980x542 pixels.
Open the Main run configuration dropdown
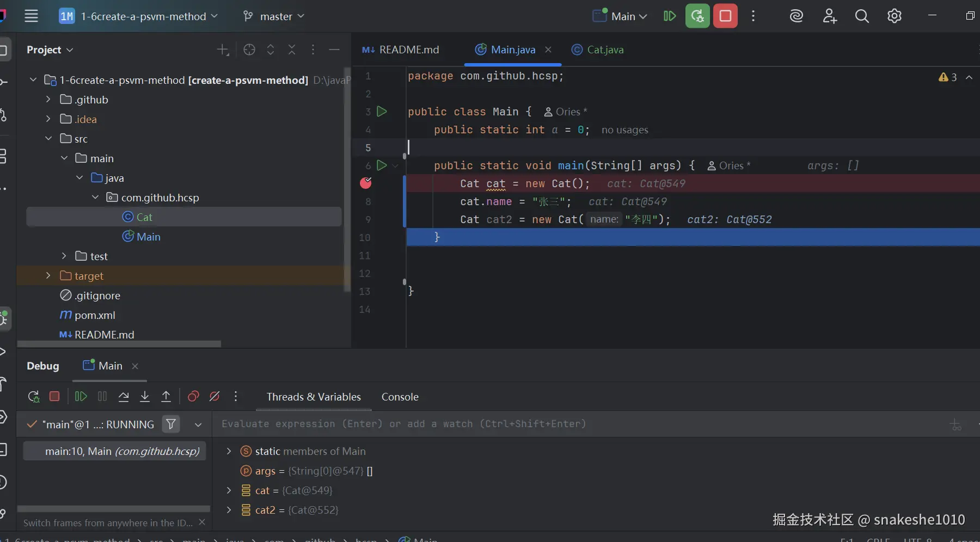click(620, 16)
